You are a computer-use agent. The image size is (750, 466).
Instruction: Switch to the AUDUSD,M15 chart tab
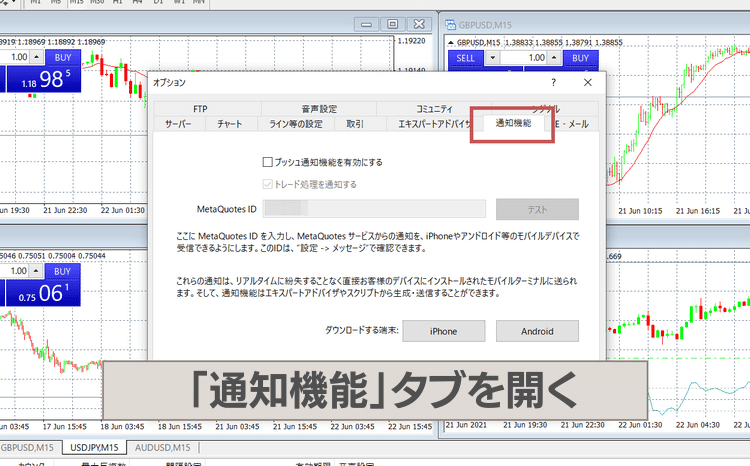pyautogui.click(x=163, y=448)
